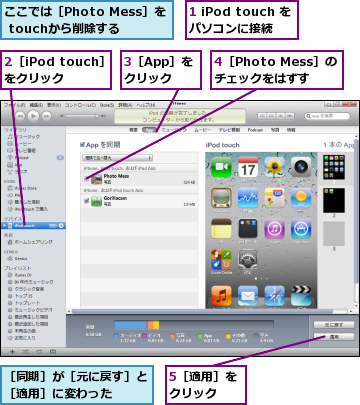This screenshot has width=360, height=405.
Task: Open the クラシック音楽 playlist
Action: click(26, 289)
